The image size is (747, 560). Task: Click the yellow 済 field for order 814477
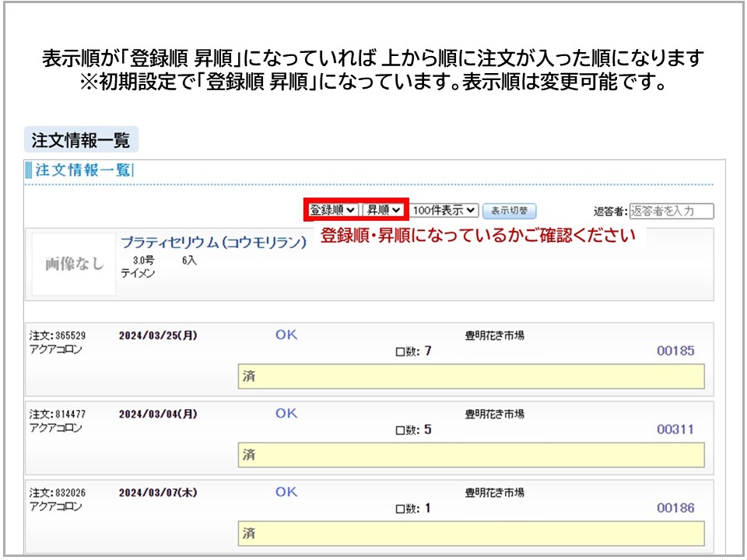(x=471, y=455)
